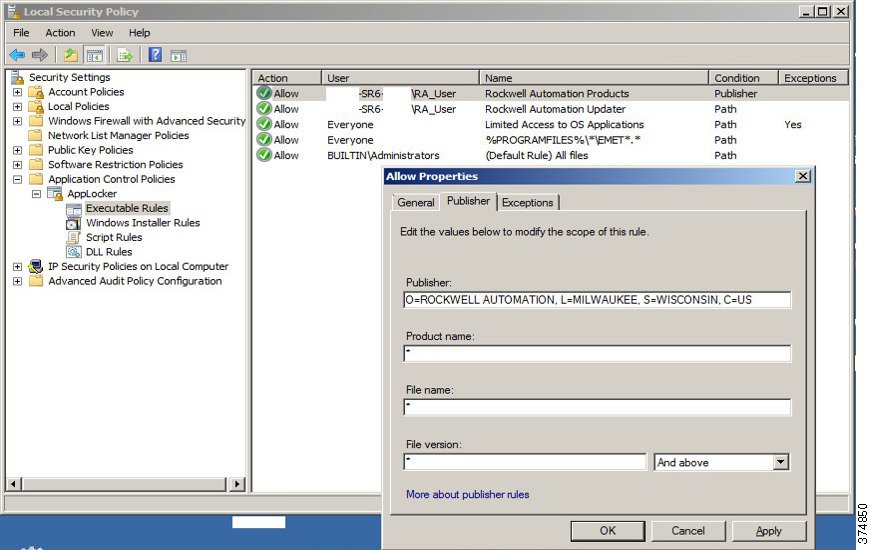Open the Action menu

(x=60, y=33)
